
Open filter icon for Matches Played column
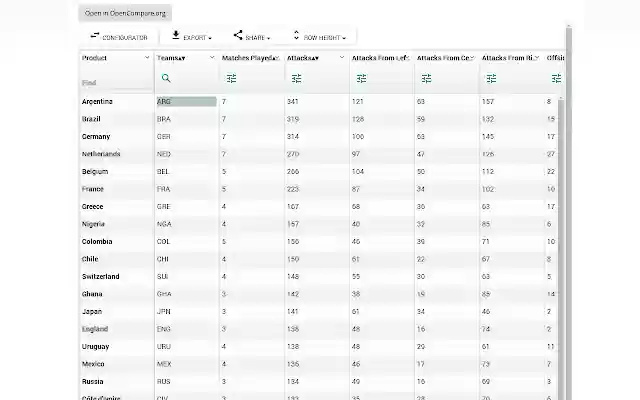231,78
